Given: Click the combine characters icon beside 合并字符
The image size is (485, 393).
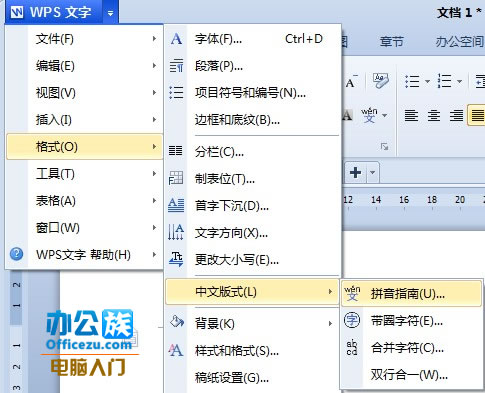Looking at the screenshot, I should tap(352, 348).
